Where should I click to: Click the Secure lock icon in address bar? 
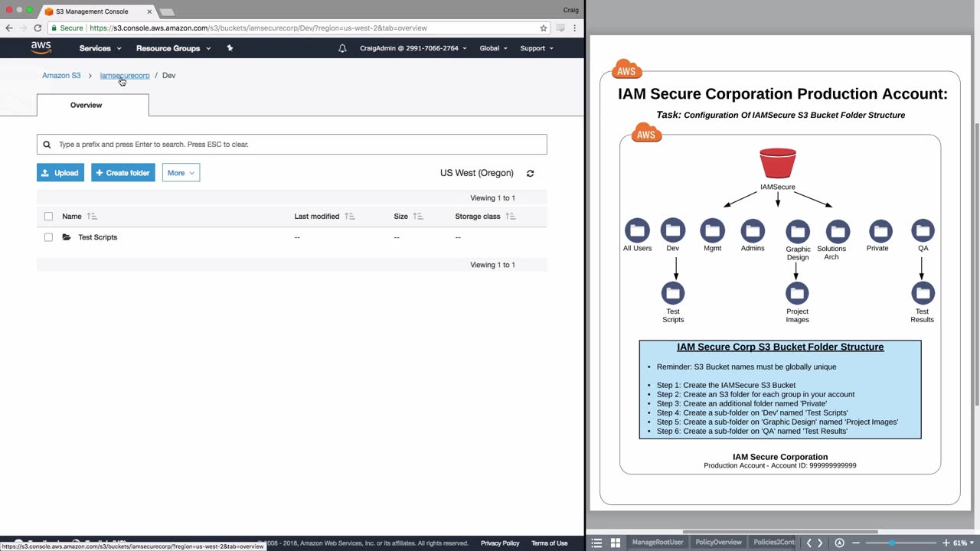(x=54, y=28)
